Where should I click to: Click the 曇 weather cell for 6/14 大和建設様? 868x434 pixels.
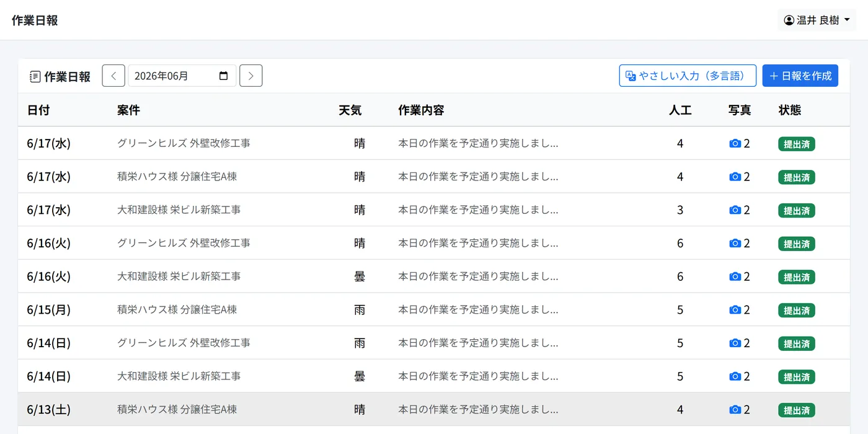click(360, 376)
